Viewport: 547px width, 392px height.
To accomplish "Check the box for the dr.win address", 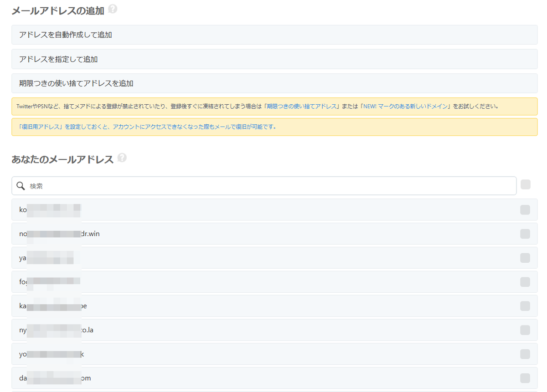I will point(524,234).
